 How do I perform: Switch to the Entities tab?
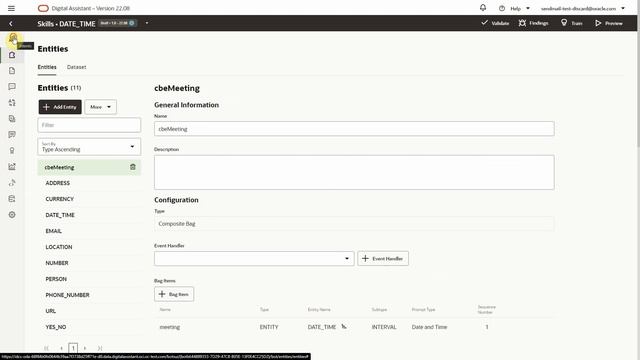coord(47,67)
